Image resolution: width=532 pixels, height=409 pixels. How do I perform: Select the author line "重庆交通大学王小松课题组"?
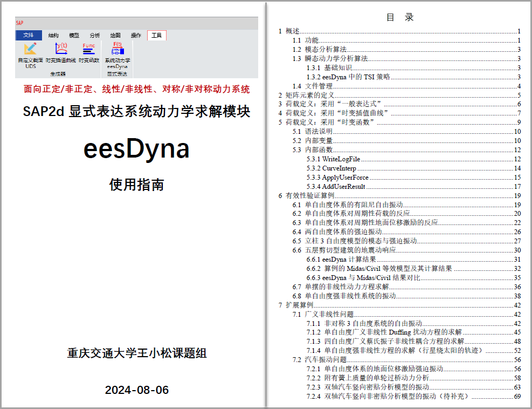(x=137, y=353)
